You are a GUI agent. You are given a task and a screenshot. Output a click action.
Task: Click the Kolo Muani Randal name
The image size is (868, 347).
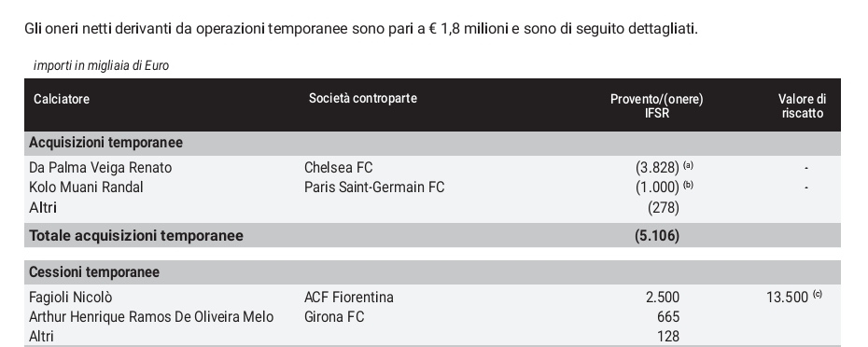click(86, 187)
